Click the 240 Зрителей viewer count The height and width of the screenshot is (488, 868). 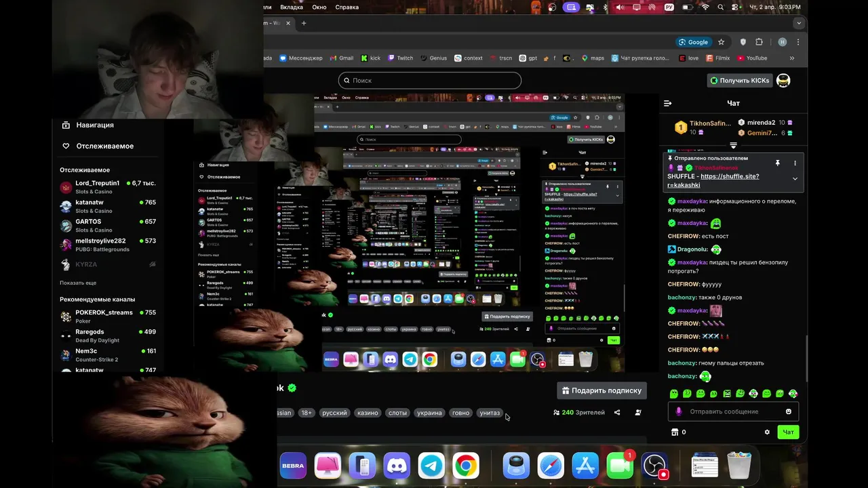tap(579, 412)
